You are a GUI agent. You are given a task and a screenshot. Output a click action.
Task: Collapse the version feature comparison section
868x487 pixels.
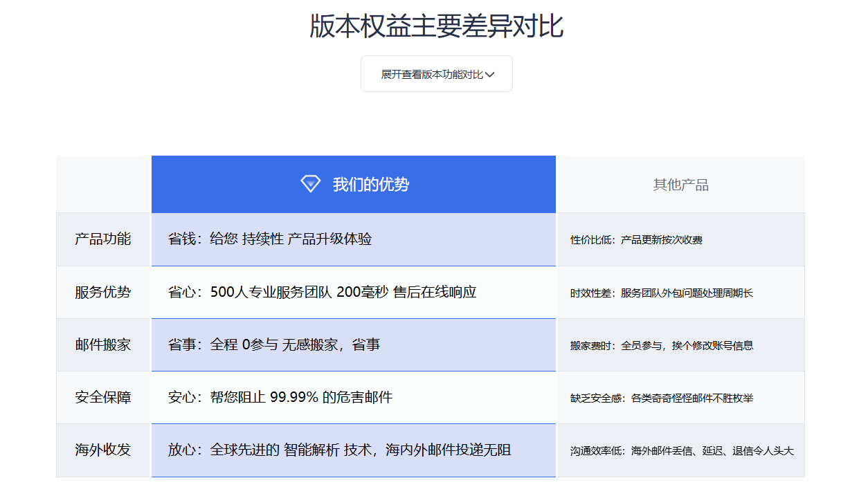(x=436, y=74)
